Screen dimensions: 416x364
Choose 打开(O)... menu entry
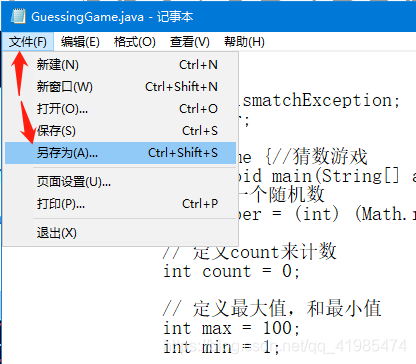coord(120,109)
